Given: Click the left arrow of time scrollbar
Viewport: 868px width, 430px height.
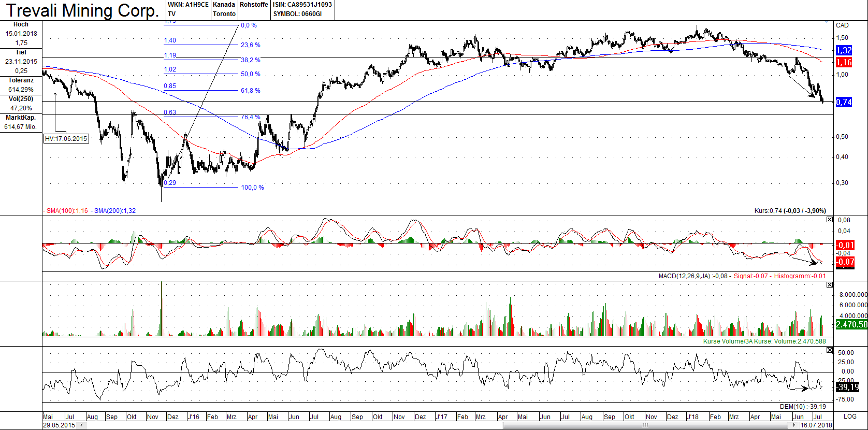Looking at the screenshot, I should [x=81, y=425].
